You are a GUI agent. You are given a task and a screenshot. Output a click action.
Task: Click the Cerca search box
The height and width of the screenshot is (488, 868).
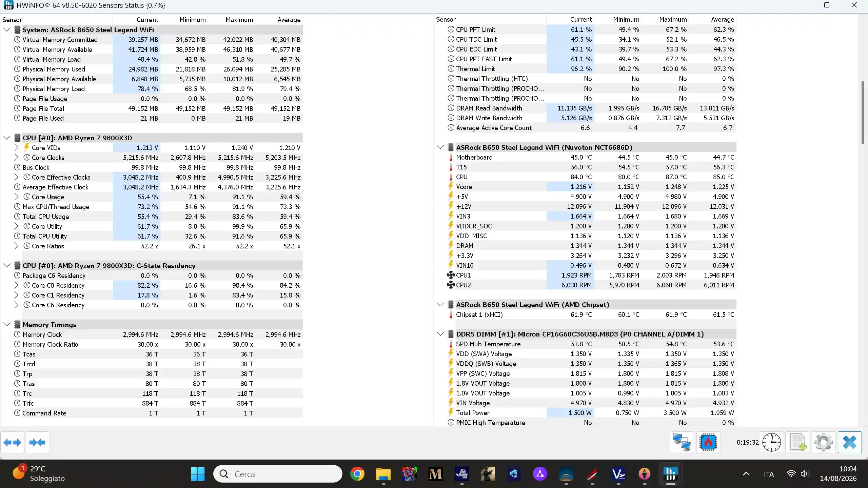coord(278,474)
